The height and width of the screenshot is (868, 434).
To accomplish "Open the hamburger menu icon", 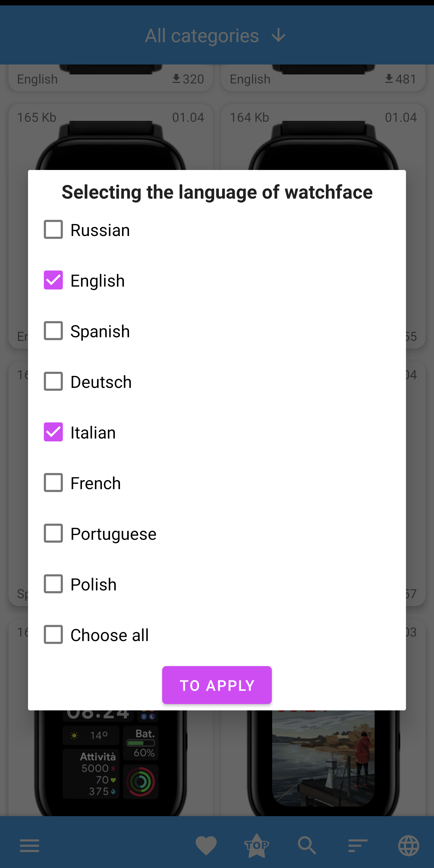I will click(30, 845).
